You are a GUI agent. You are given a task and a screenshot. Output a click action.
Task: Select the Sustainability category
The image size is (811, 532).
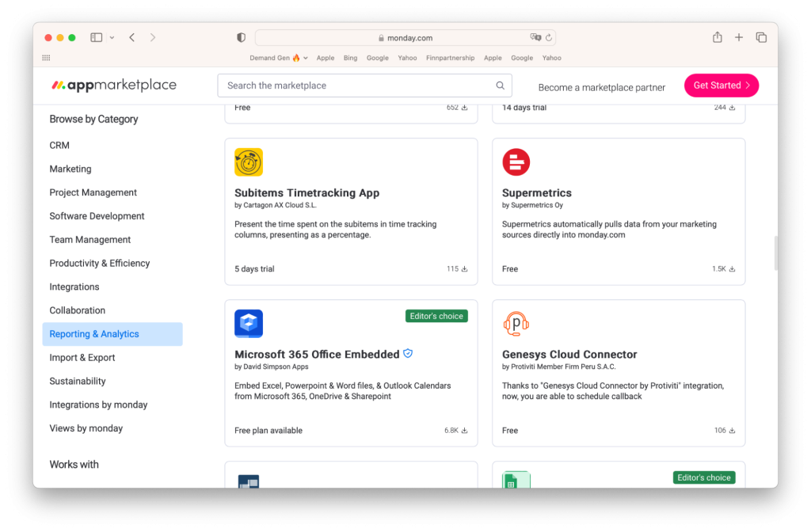[78, 381]
